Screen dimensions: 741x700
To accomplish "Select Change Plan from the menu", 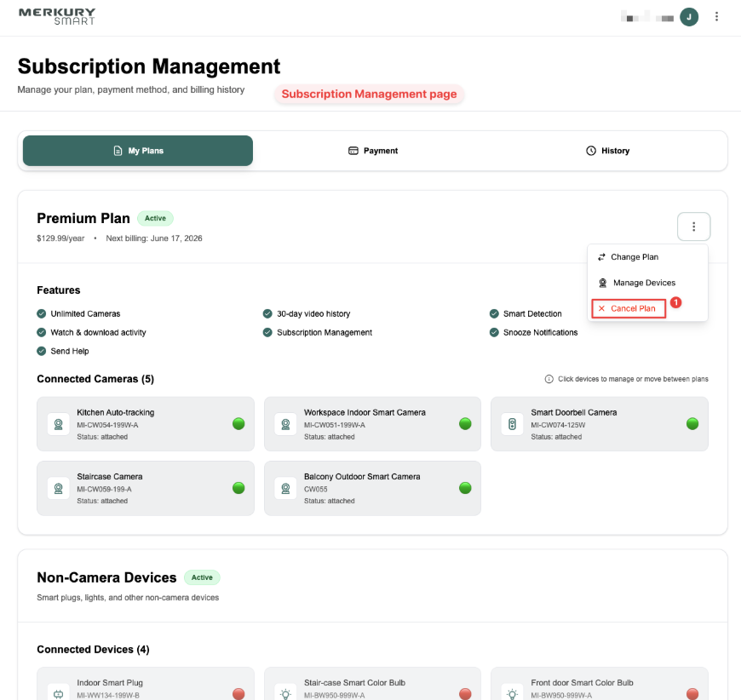I will click(x=634, y=257).
